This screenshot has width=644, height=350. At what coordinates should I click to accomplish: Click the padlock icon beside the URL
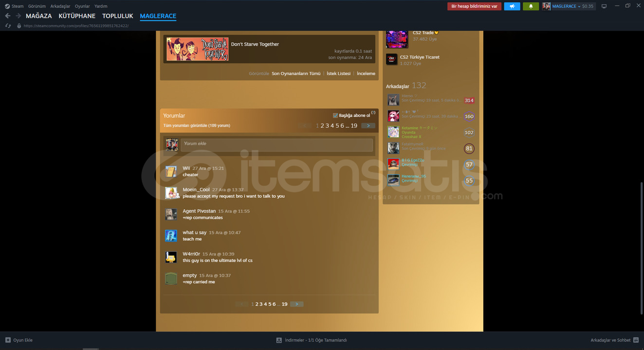click(x=19, y=25)
